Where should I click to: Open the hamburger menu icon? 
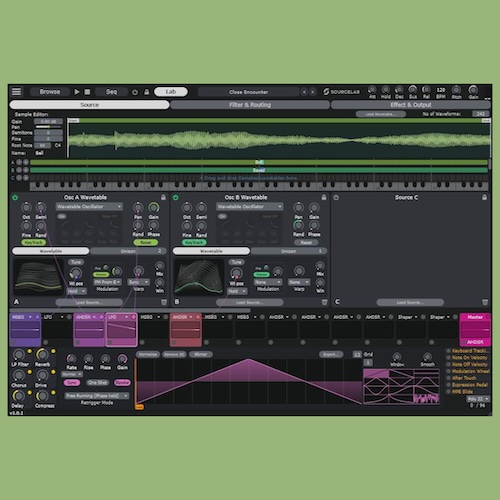click(16, 91)
